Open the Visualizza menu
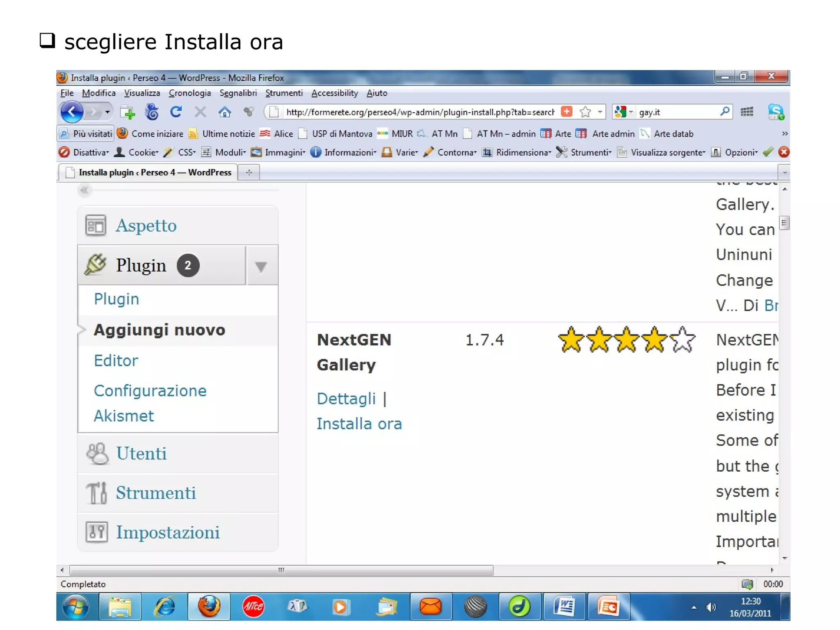The width and height of the screenshot is (840, 630). point(142,93)
